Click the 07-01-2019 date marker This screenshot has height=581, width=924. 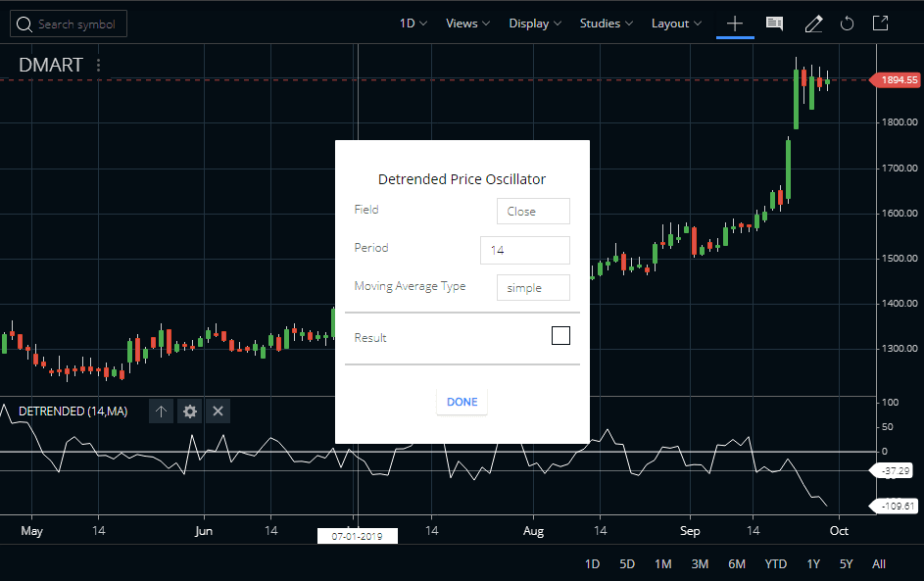pyautogui.click(x=357, y=536)
